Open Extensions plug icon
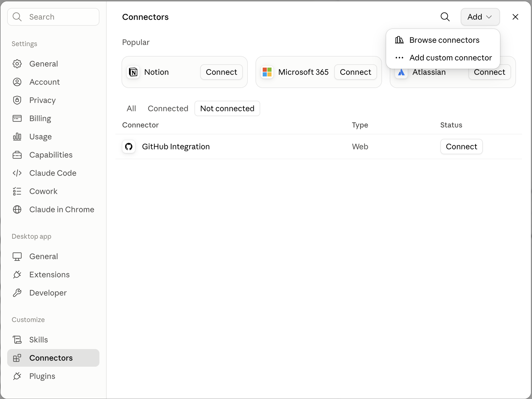532x399 pixels. pos(17,275)
